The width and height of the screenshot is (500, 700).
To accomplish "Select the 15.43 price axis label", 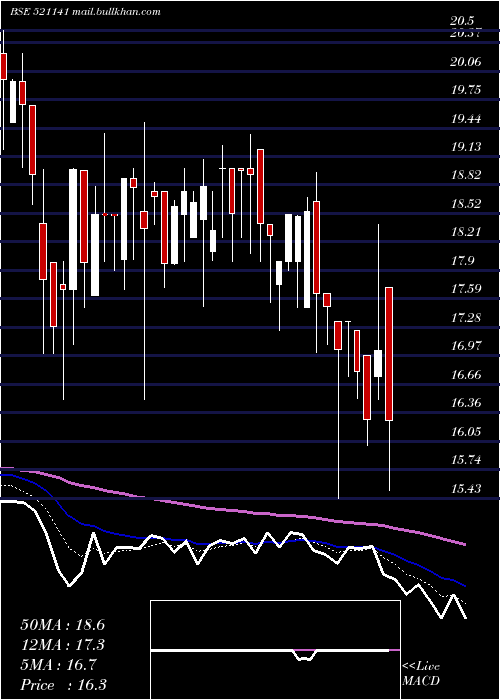I will point(466,489).
